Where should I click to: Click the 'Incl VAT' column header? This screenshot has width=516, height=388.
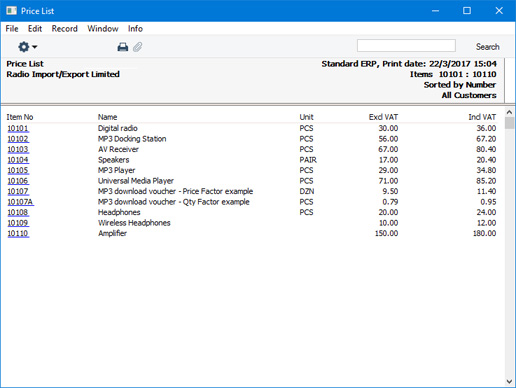tap(482, 117)
